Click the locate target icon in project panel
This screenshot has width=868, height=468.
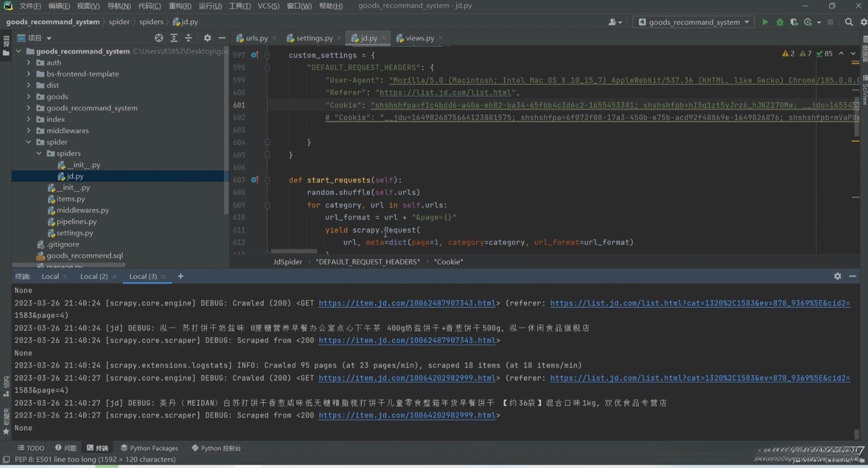[159, 38]
